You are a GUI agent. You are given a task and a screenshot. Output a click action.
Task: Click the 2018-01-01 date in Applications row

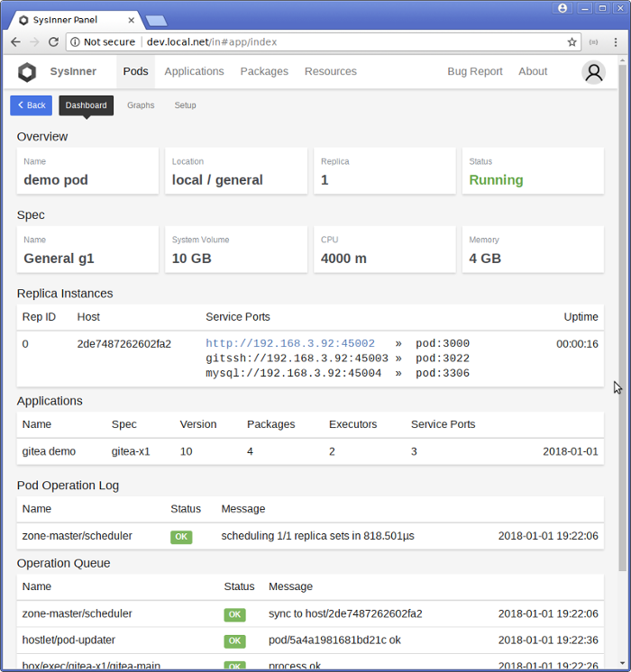(x=571, y=451)
